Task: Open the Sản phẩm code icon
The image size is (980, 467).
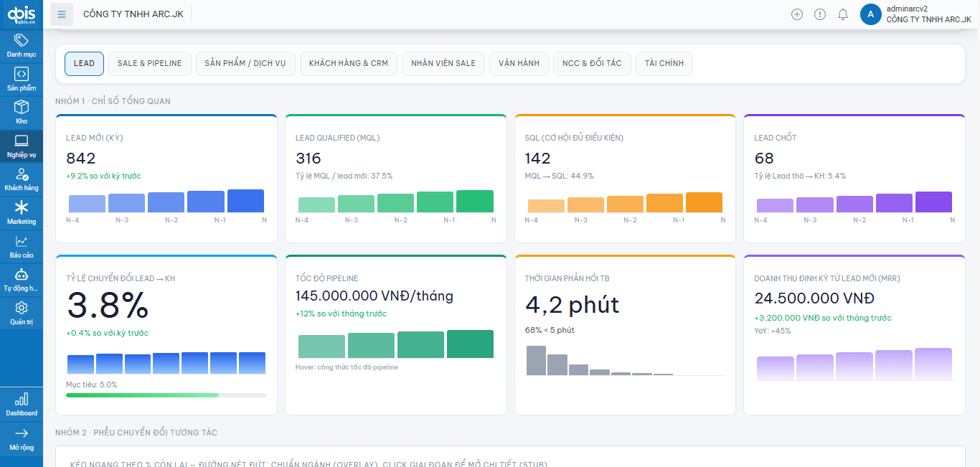Action: (22, 75)
